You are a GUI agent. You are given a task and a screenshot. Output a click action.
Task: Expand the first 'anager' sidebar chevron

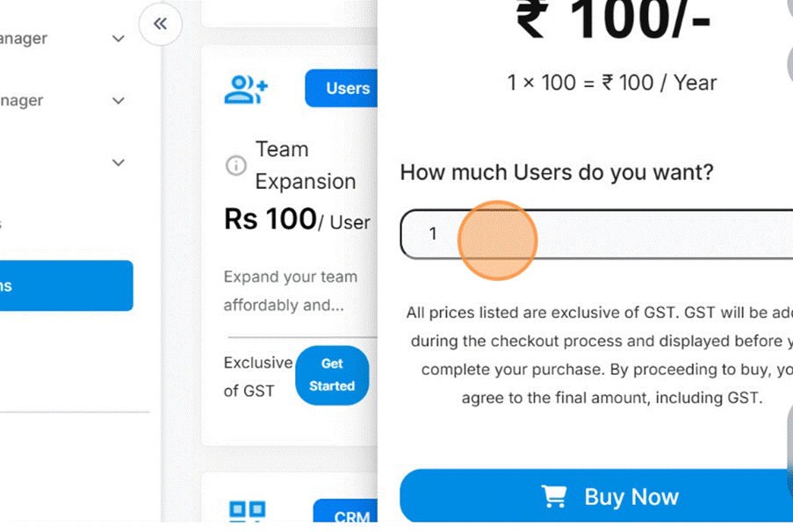coord(119,39)
